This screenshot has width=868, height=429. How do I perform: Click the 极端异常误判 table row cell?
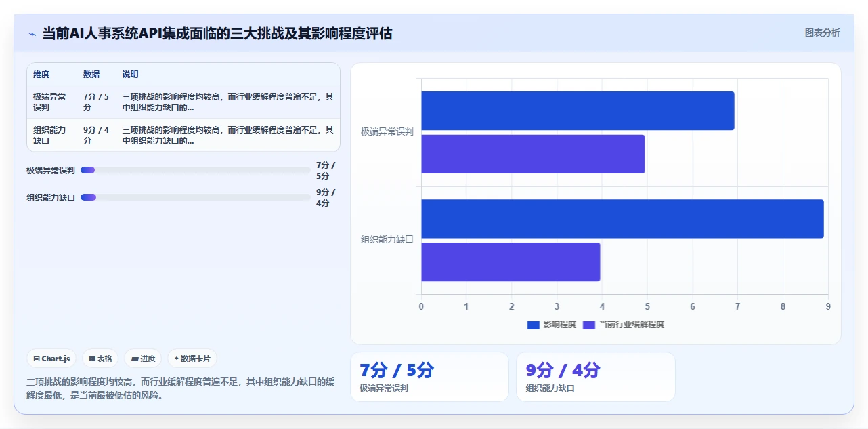[x=50, y=102]
